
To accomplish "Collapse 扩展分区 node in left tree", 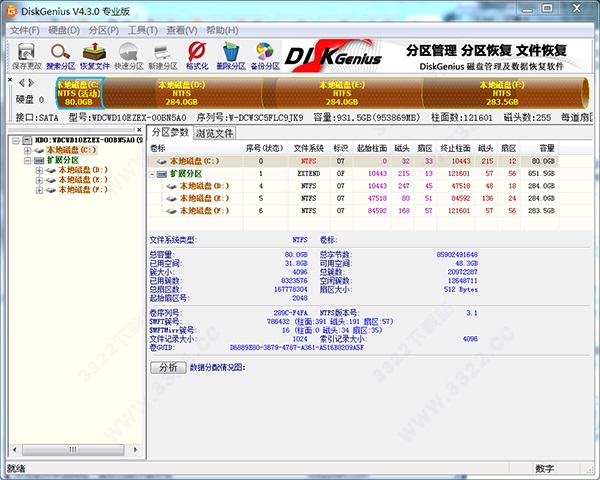I will (27, 160).
